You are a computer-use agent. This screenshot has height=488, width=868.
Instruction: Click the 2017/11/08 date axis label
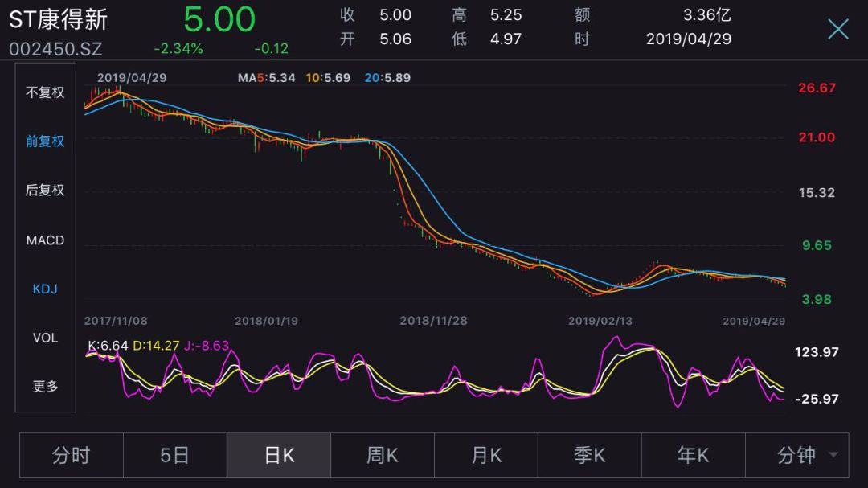[116, 321]
